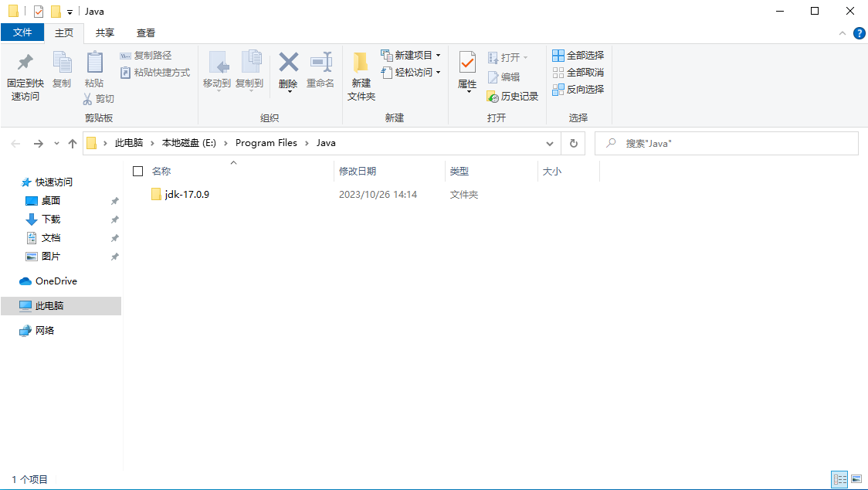
Task: Open the address bar history dropdown
Action: [550, 143]
